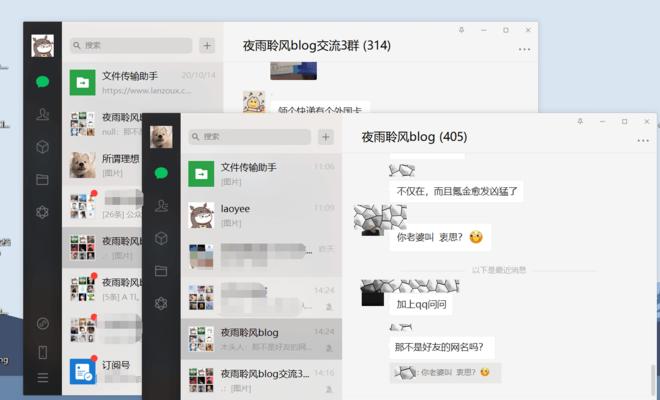Open chat info dots for blog交流3群 chat
This screenshot has width=660, height=400.
524,49
